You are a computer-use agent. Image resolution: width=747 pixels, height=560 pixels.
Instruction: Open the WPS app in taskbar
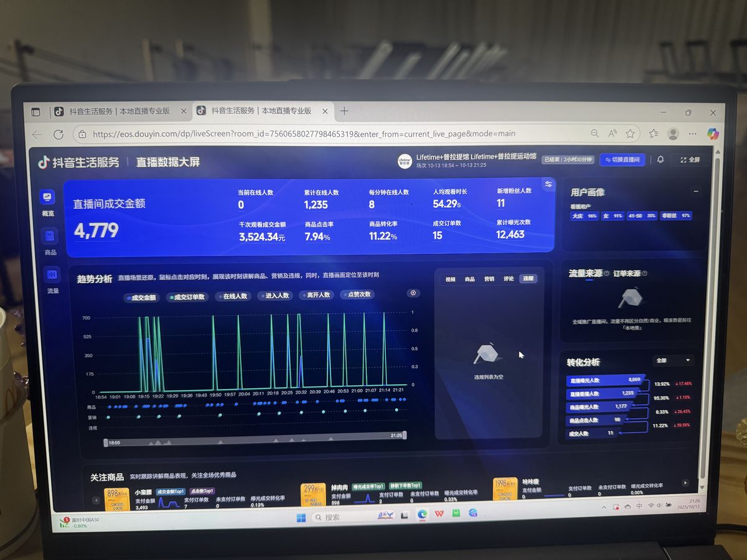coord(439,514)
